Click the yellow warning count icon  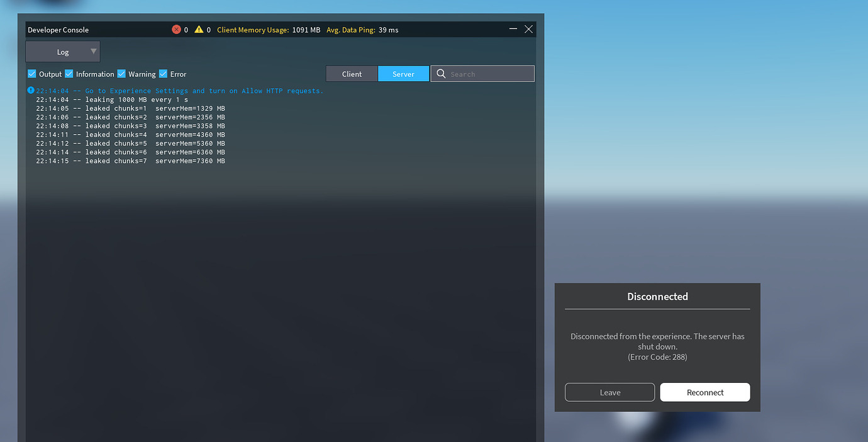[199, 30]
